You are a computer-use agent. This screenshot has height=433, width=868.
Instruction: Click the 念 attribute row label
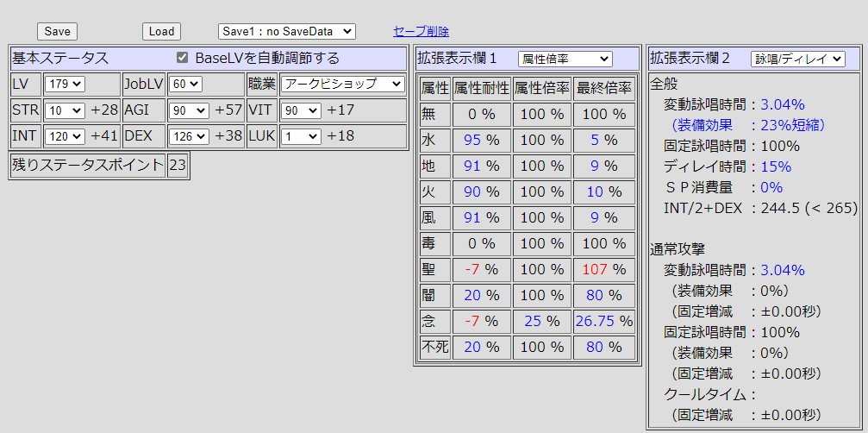point(428,322)
